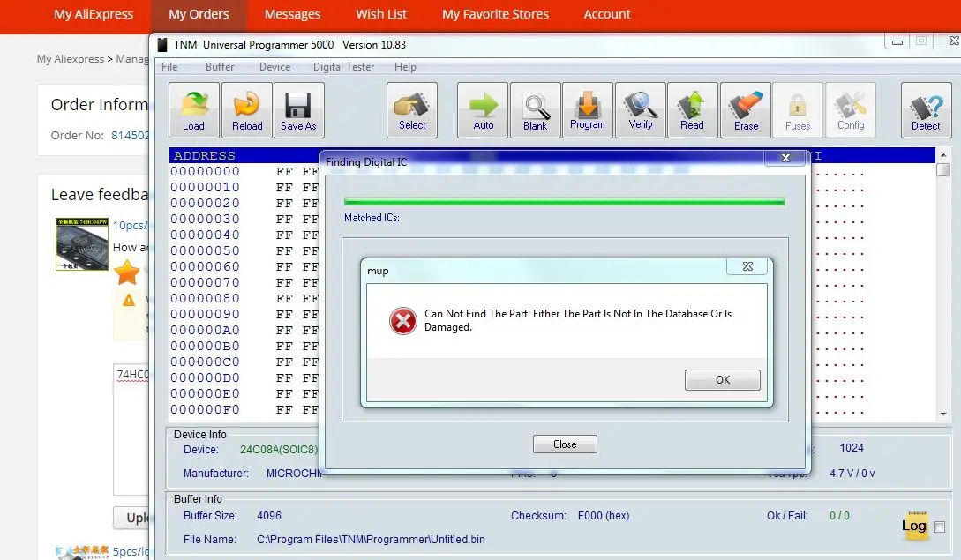The image size is (961, 560).
Task: Click address row 00000080 in hex buffer
Action: click(205, 298)
